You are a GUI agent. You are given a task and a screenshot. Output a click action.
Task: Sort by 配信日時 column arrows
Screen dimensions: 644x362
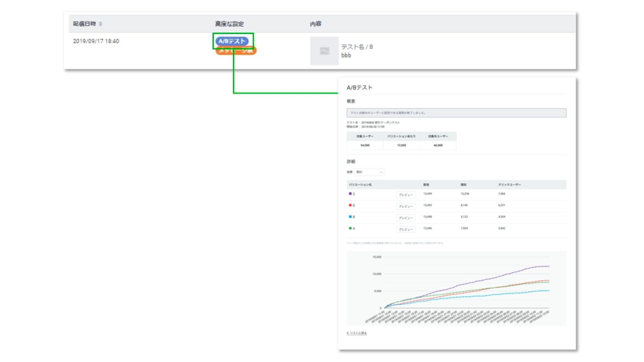click(101, 24)
